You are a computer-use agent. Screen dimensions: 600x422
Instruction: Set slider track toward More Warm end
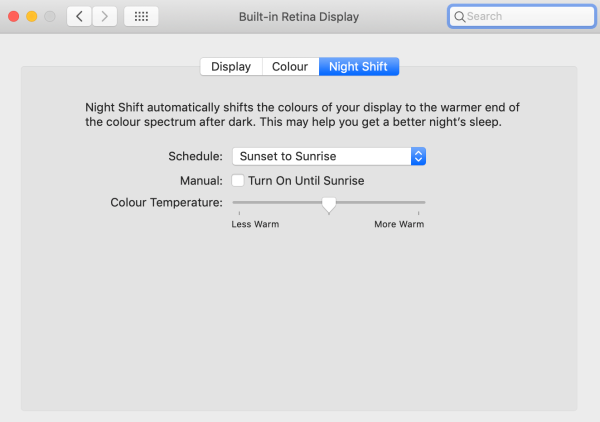(402, 202)
